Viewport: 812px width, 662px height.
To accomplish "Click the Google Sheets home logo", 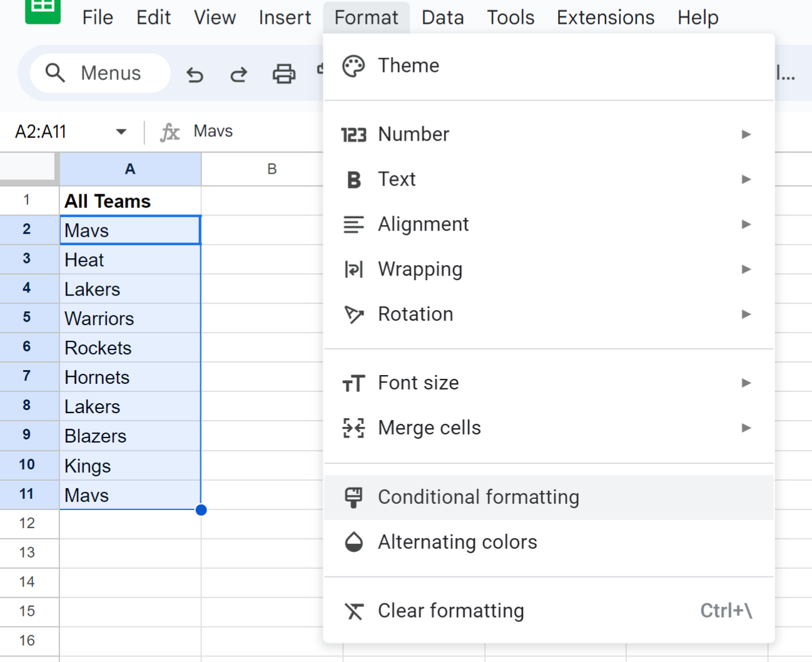I will coord(43,9).
